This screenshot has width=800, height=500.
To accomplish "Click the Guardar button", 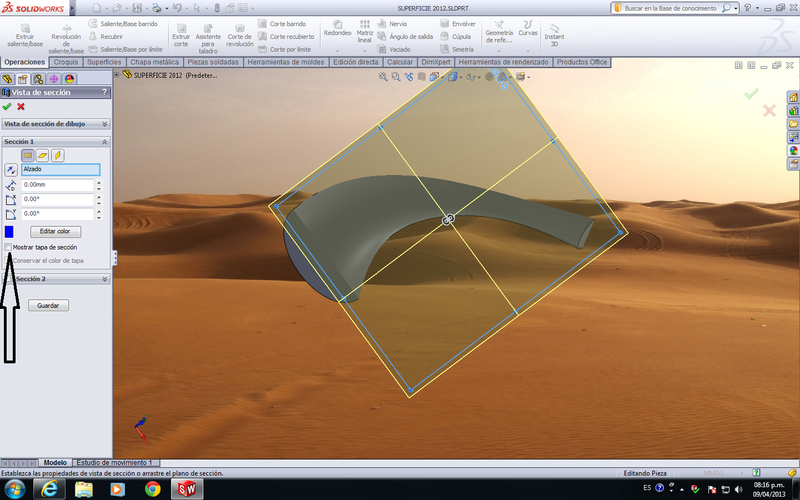I will click(48, 305).
